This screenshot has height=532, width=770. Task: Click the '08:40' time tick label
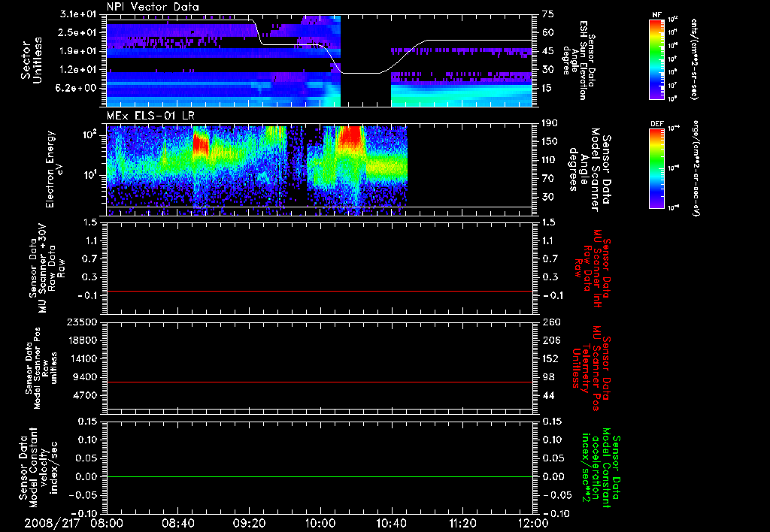[177, 523]
